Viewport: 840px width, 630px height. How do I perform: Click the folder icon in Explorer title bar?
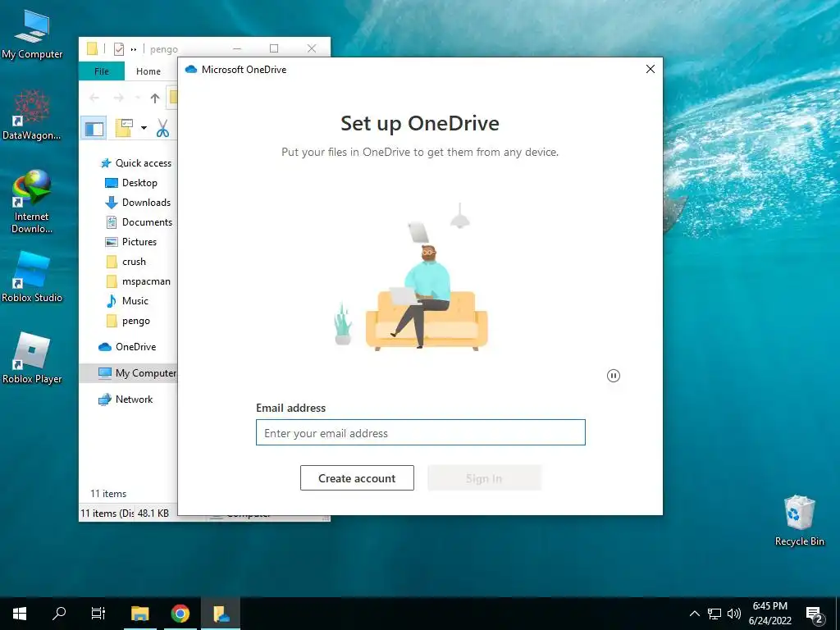coord(92,48)
